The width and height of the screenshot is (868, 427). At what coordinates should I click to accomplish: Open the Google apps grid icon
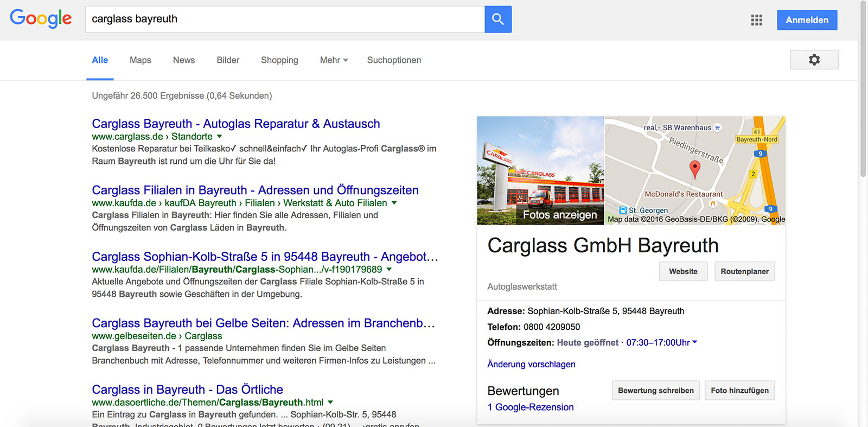coord(757,20)
